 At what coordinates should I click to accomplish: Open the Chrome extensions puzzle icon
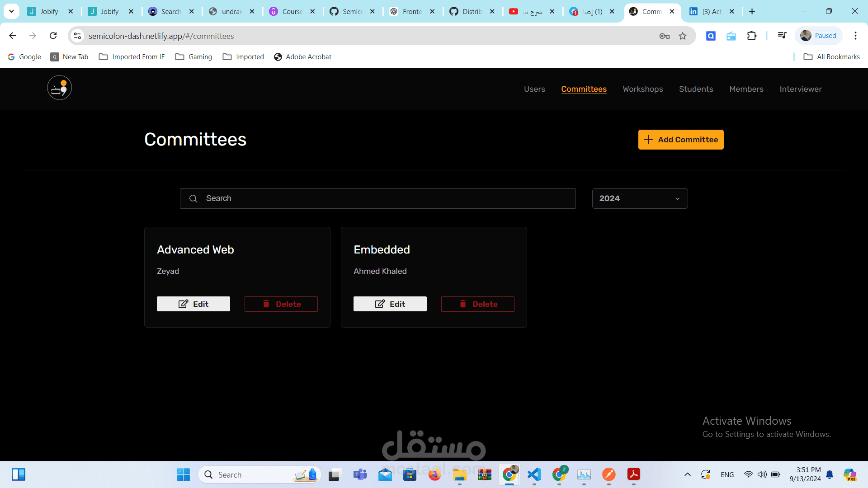coord(752,36)
